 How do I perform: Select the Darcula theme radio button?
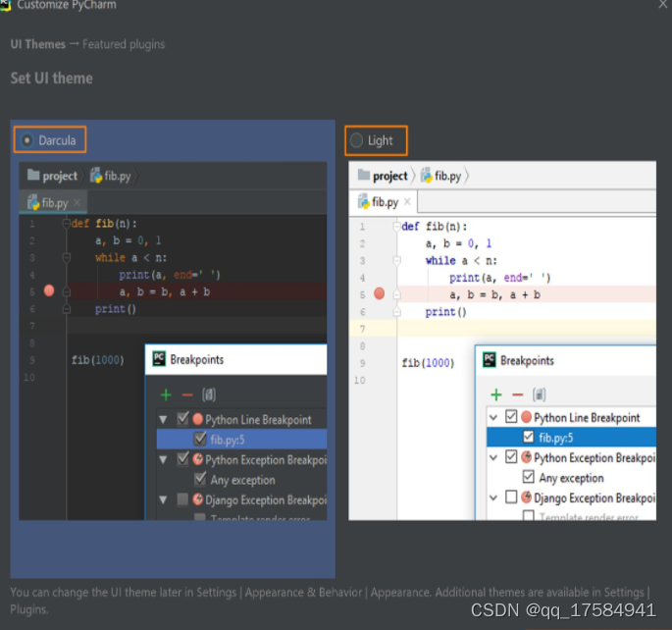[27, 140]
